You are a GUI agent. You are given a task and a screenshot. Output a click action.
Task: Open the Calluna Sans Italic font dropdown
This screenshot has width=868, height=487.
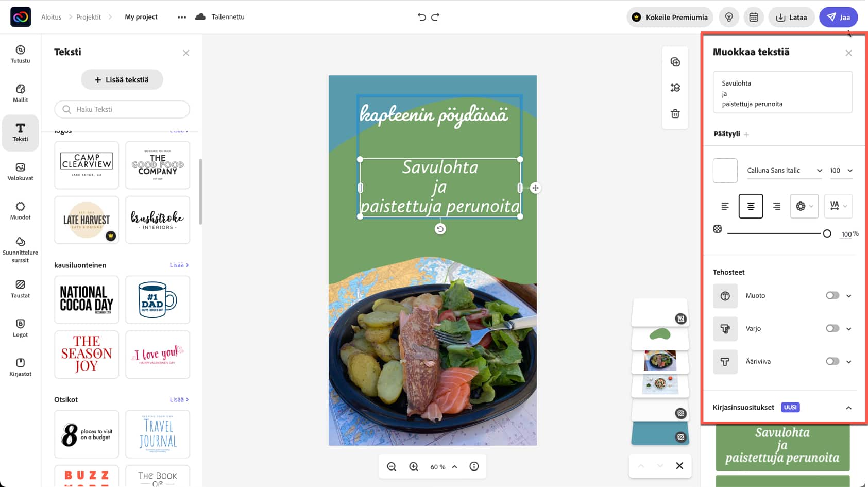point(785,171)
